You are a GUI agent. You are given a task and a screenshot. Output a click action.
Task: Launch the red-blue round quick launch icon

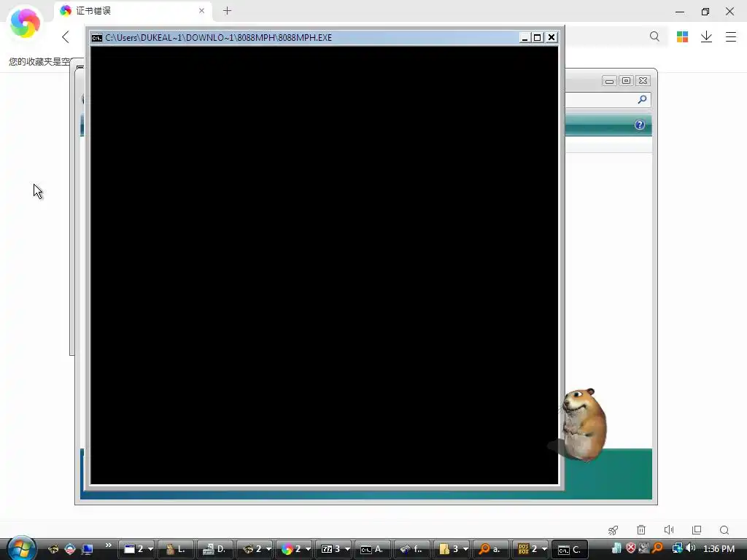[70, 549]
